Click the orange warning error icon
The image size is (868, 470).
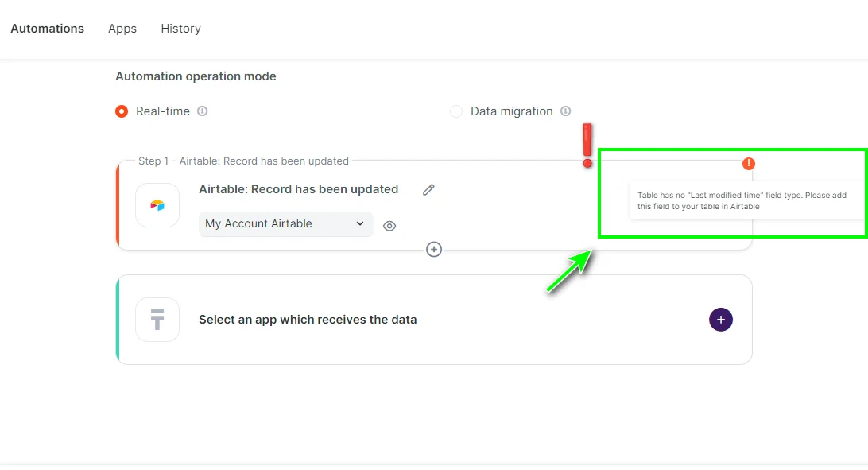748,164
